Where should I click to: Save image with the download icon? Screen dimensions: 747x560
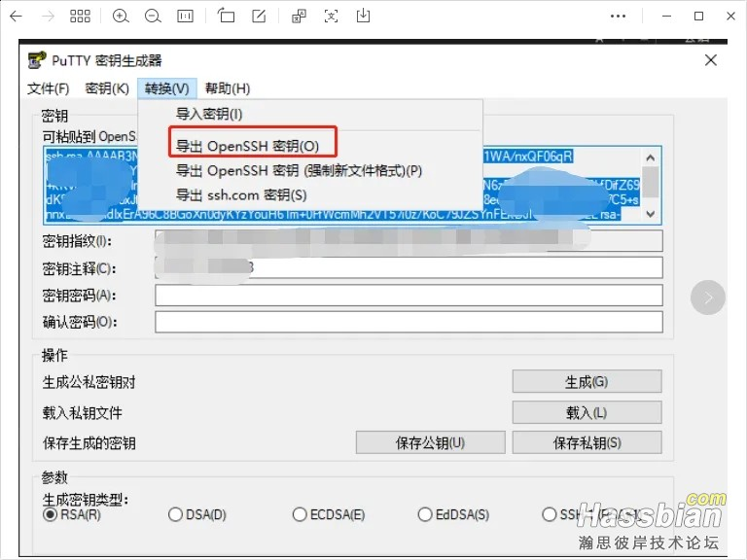click(x=363, y=16)
